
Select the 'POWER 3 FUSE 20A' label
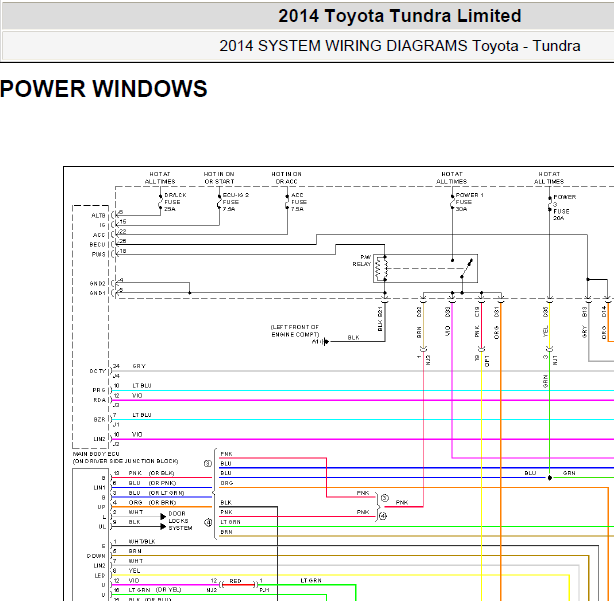pos(564,208)
